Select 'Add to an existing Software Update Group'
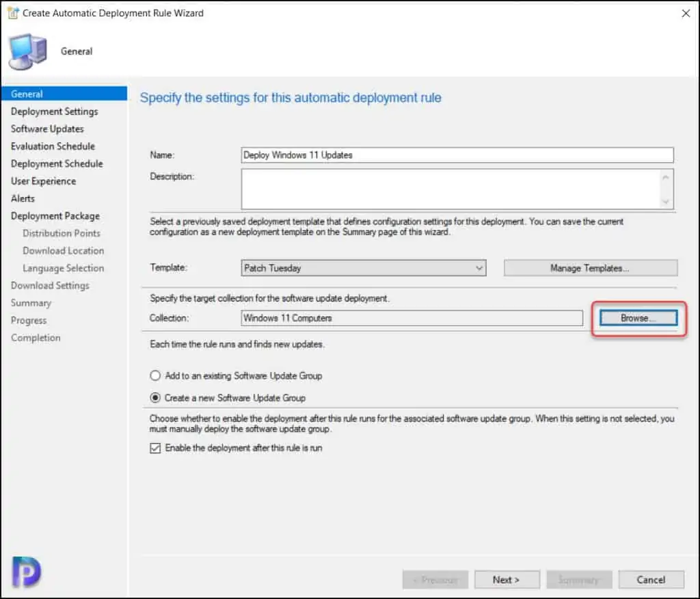The width and height of the screenshot is (700, 599). point(155,375)
